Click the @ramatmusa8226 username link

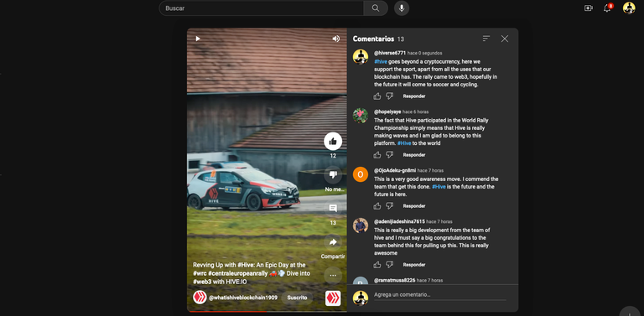tap(394, 280)
